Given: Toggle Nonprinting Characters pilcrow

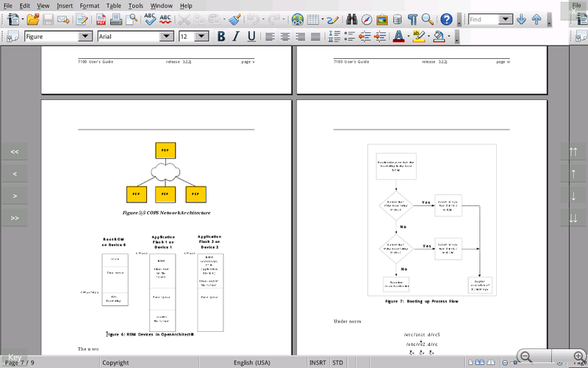Looking at the screenshot, I should tap(412, 19).
